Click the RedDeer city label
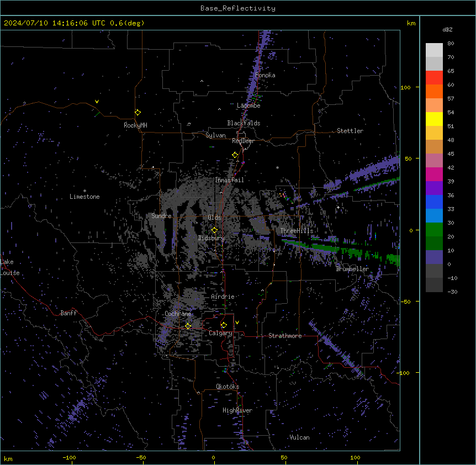 (243, 141)
